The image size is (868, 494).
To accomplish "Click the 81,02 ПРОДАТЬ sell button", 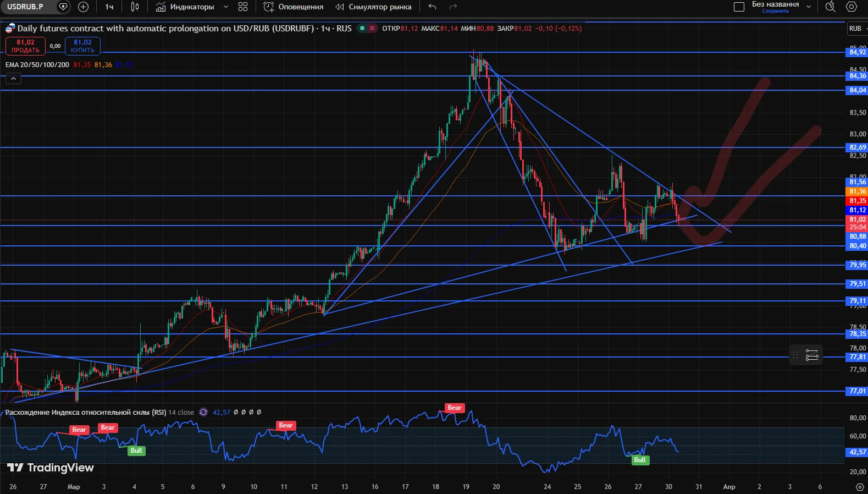I will tap(25, 46).
